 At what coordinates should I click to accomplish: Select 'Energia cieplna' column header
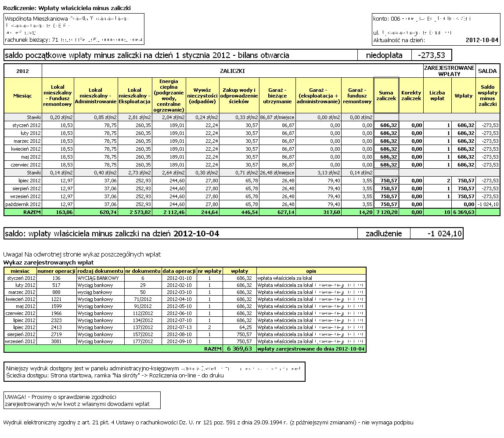pyautogui.click(x=169, y=95)
